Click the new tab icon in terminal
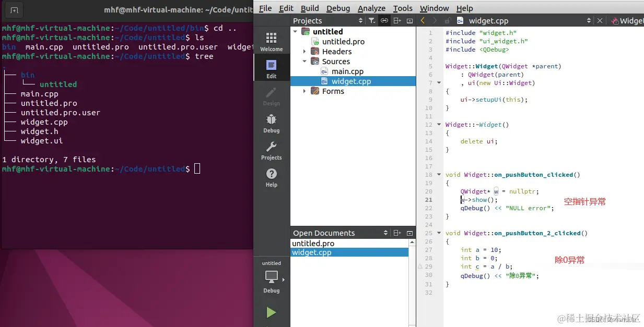The height and width of the screenshot is (327, 644). click(x=14, y=10)
